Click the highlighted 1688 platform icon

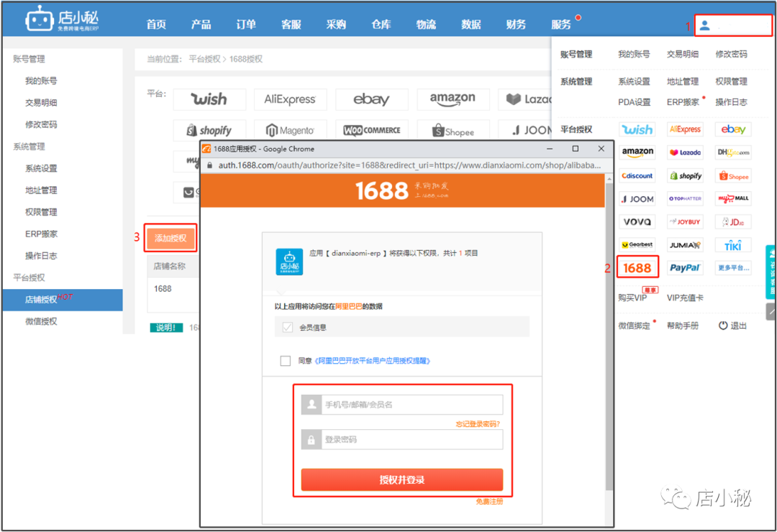(637, 267)
